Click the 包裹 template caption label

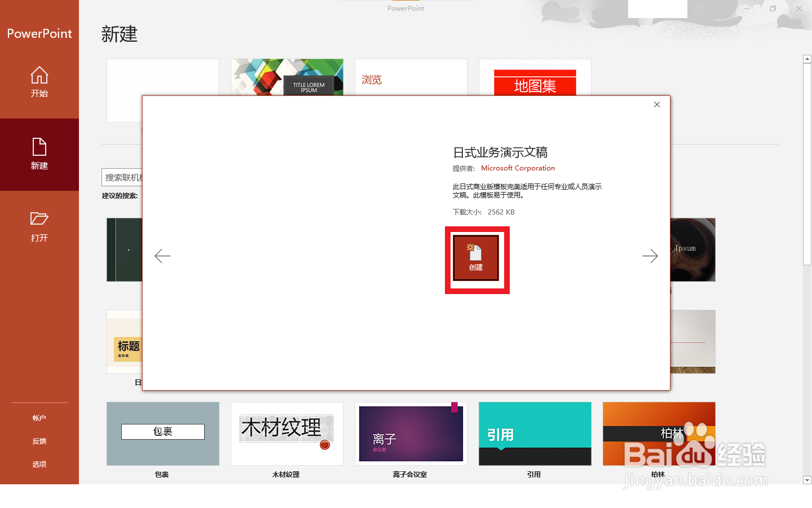pyautogui.click(x=162, y=475)
